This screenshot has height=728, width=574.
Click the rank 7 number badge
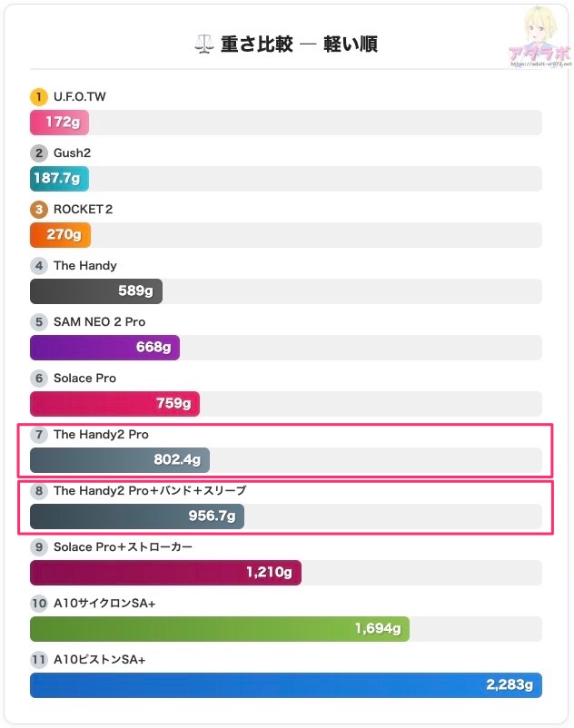[x=38, y=434]
